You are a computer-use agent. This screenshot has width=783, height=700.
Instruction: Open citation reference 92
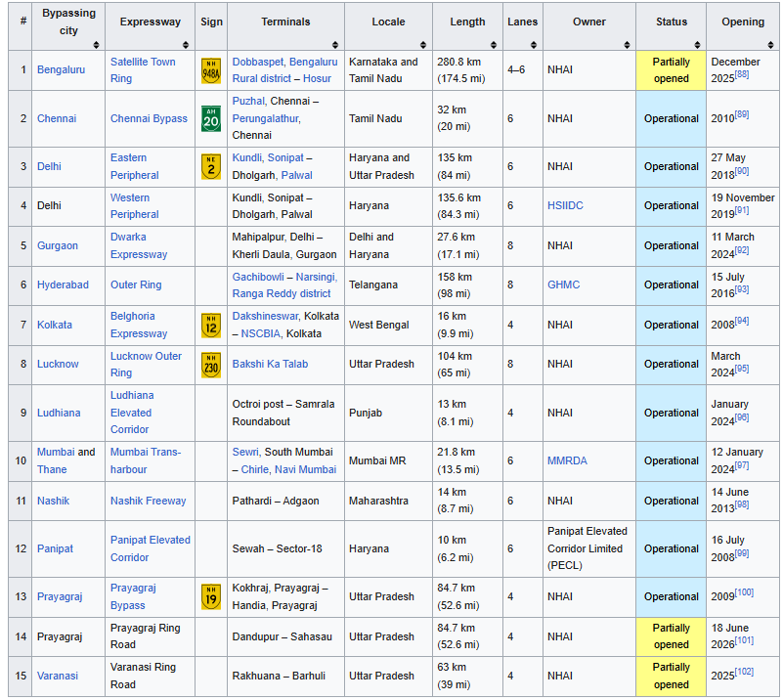click(742, 250)
